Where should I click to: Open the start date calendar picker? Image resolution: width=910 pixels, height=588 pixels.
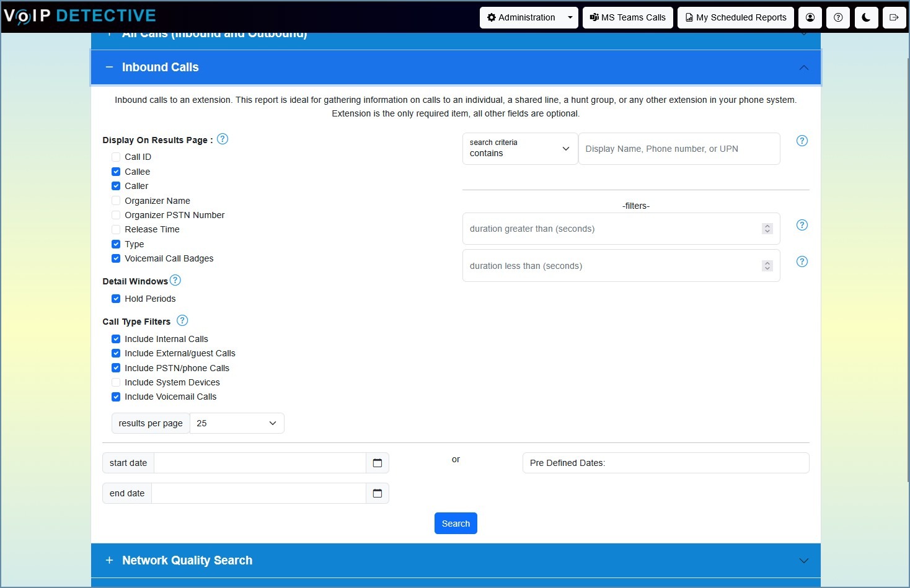pyautogui.click(x=377, y=463)
